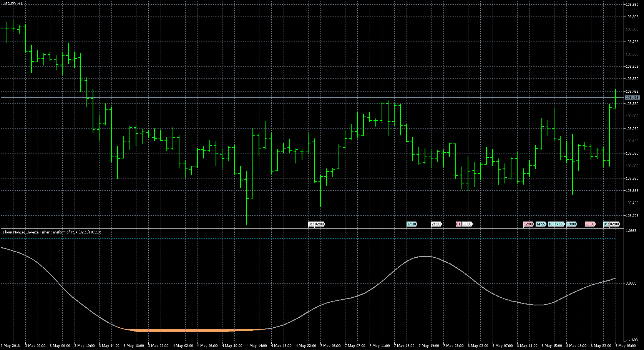This screenshot has height=350, width=644.
Task: Click the orange oversold zone on the indicator
Action: point(192,330)
